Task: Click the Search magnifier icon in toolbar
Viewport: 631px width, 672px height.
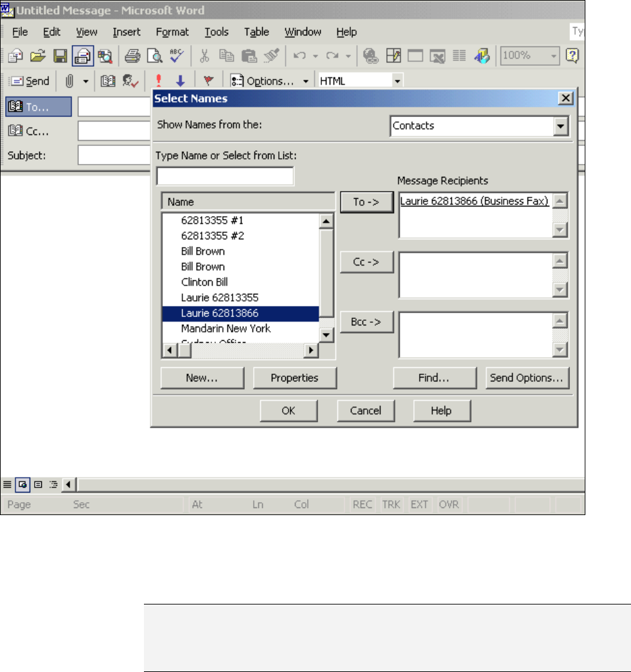Action: pos(105,56)
